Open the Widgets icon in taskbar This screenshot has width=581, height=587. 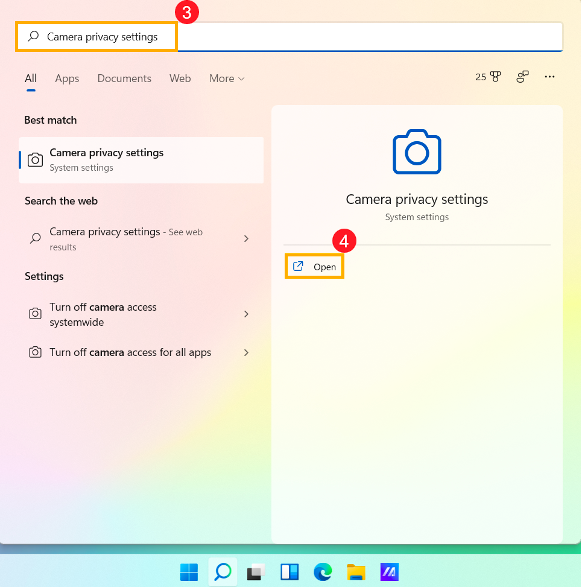tap(289, 572)
